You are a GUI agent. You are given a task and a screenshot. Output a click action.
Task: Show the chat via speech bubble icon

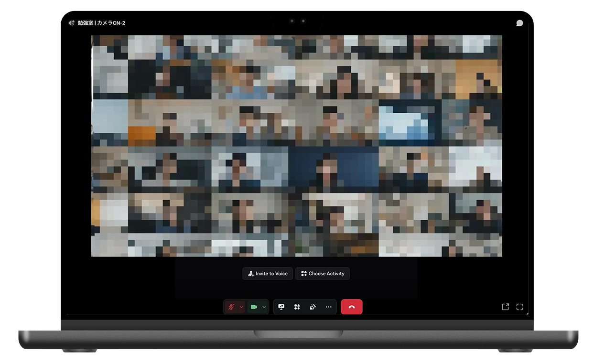[519, 23]
